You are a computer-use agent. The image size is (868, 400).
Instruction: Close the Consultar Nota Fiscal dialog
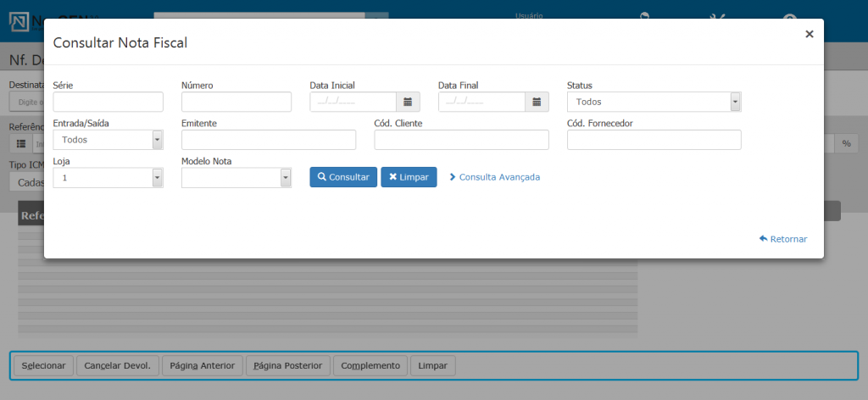pos(809,34)
